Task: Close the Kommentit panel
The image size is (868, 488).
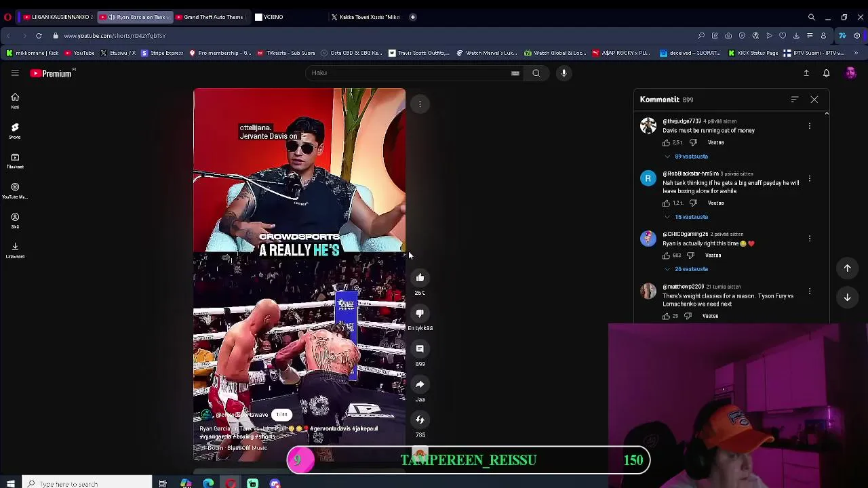Action: [x=814, y=100]
